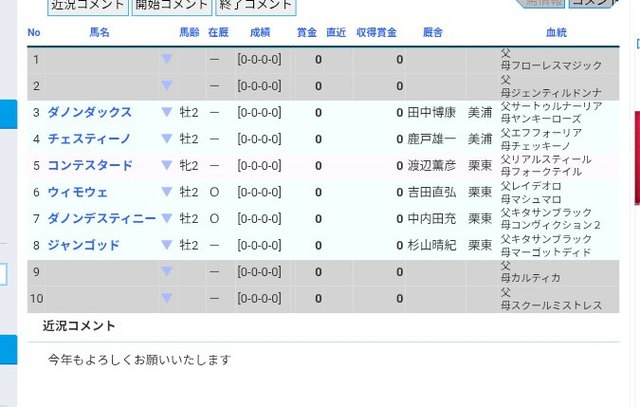
Task: Click trainer name 田中博康
Action: click(431, 112)
